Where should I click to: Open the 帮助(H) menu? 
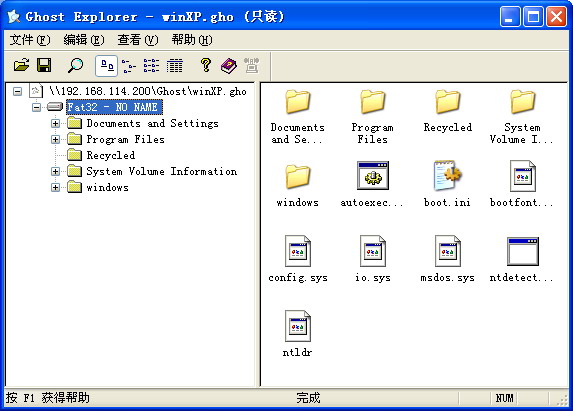point(192,39)
